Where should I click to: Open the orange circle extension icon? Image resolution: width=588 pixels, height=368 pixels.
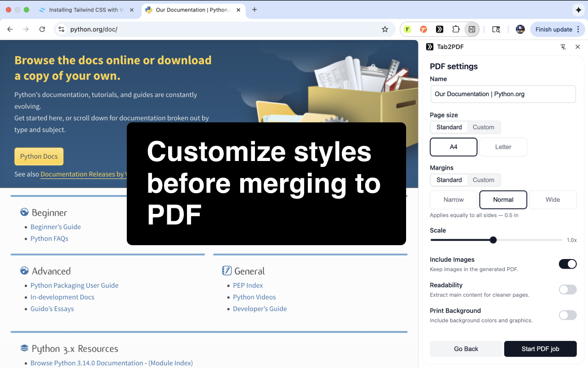423,29
